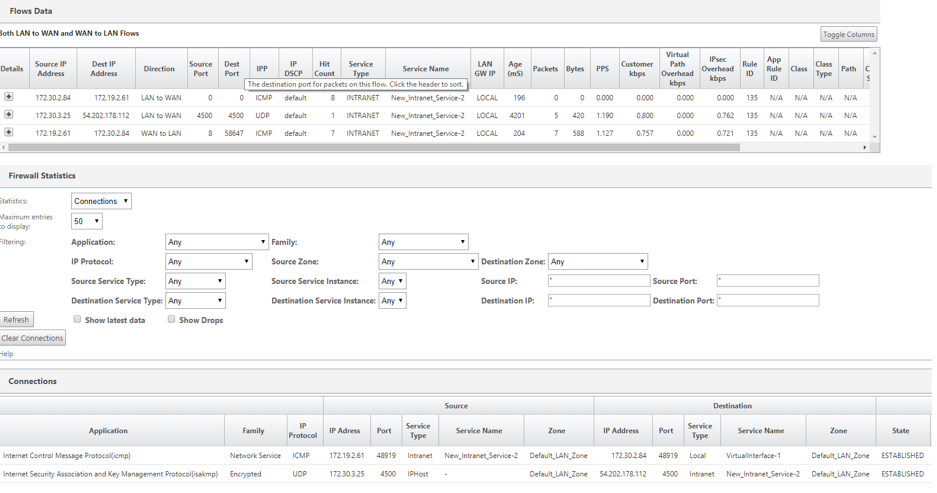Click the Clear Connections button
937x493 pixels.
click(32, 338)
